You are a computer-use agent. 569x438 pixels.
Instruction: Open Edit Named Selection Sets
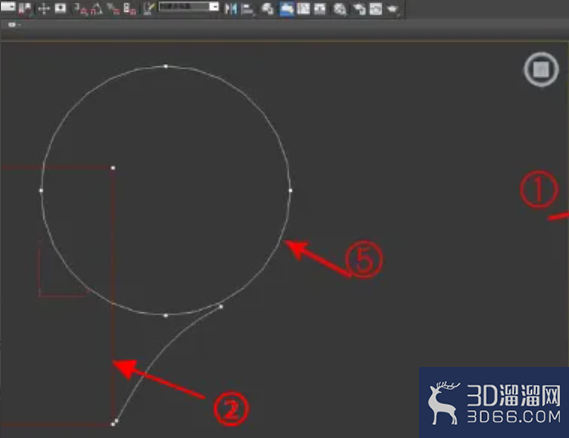pos(149,8)
